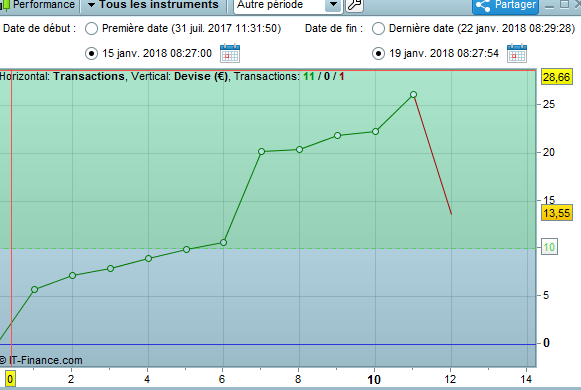
Task: Click the 10 threshold level label
Action: (x=549, y=247)
